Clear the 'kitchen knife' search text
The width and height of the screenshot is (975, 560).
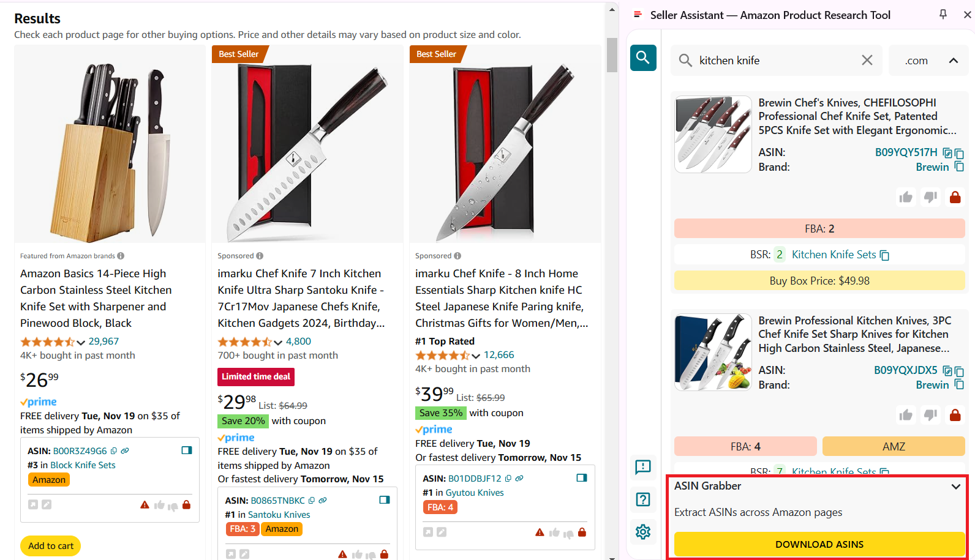pyautogui.click(x=867, y=60)
